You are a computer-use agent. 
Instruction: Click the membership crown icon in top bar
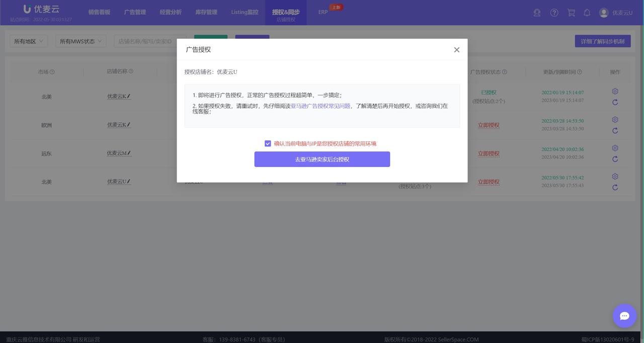(537, 13)
